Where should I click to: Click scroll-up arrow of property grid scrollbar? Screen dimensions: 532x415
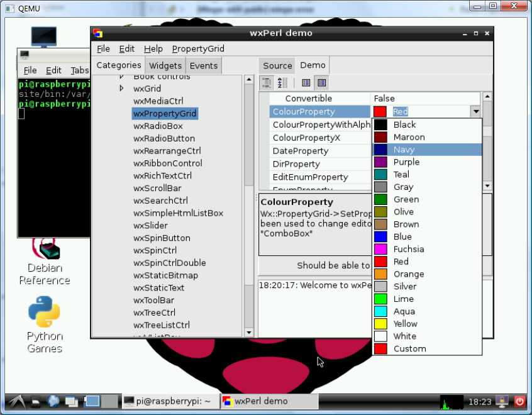pos(487,97)
